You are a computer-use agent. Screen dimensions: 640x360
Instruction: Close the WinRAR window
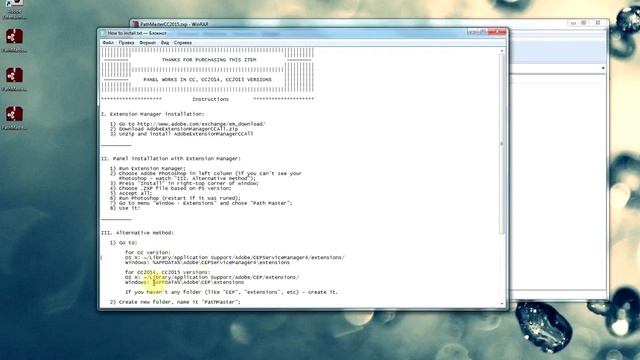(598, 23)
